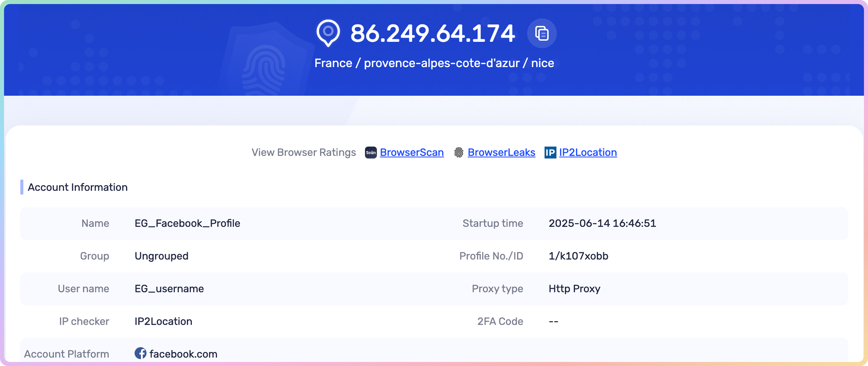Select startup time 2025-06-14 16:46:51
868x366 pixels.
click(602, 223)
